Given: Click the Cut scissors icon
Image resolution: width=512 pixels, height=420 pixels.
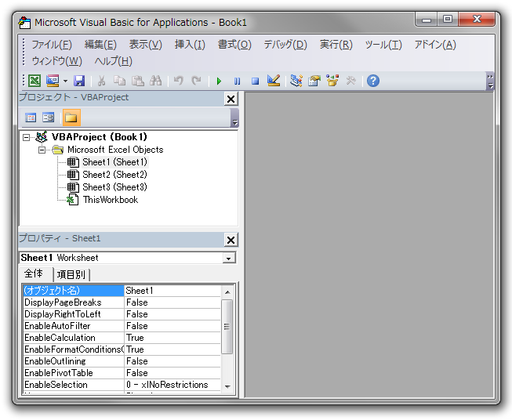Looking at the screenshot, I should pos(102,81).
